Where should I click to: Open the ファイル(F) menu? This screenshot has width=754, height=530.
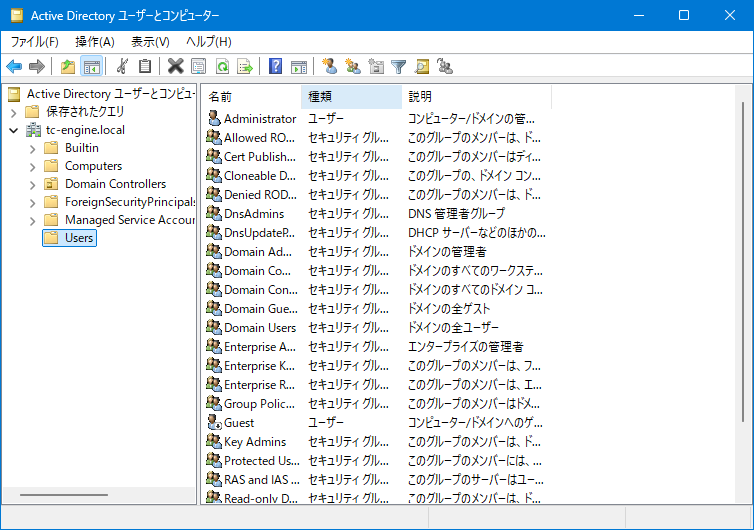(x=35, y=42)
